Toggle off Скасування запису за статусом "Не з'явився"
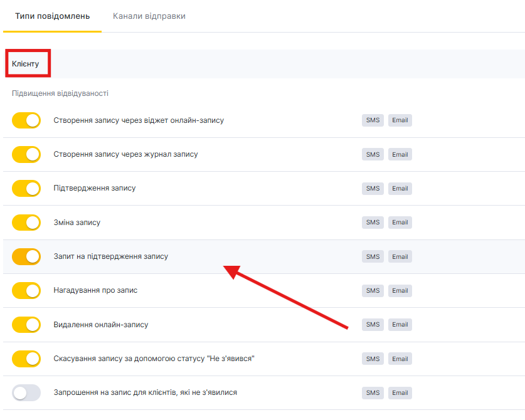This screenshot has width=525, height=420. click(26, 359)
